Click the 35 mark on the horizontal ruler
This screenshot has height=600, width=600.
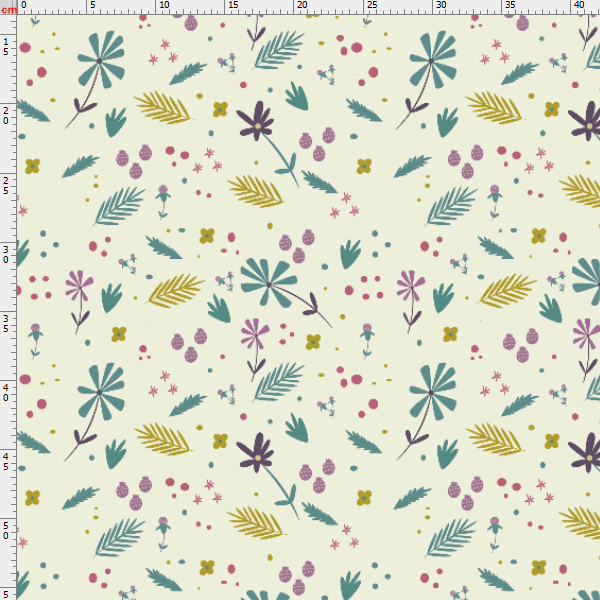pos(510,5)
